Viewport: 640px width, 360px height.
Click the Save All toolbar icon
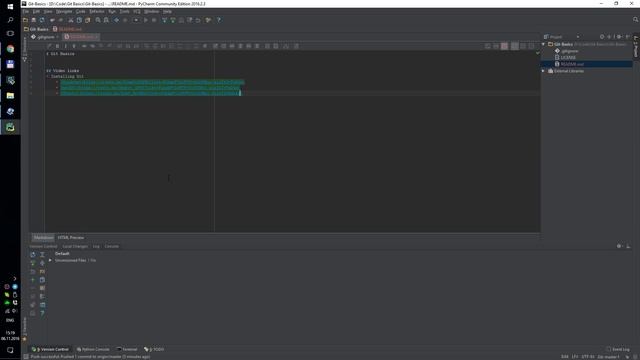point(34,20)
